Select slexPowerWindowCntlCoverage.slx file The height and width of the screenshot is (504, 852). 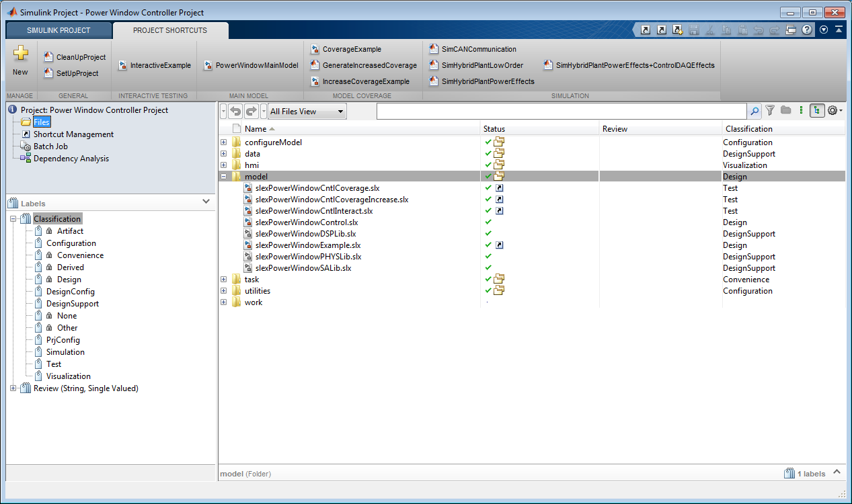coord(317,188)
